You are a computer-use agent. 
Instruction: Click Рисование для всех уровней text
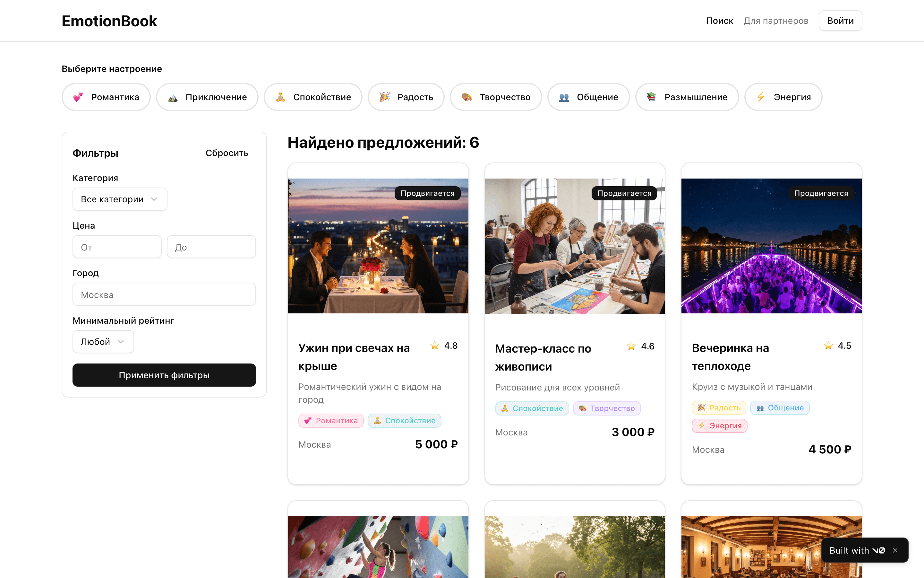(x=557, y=388)
